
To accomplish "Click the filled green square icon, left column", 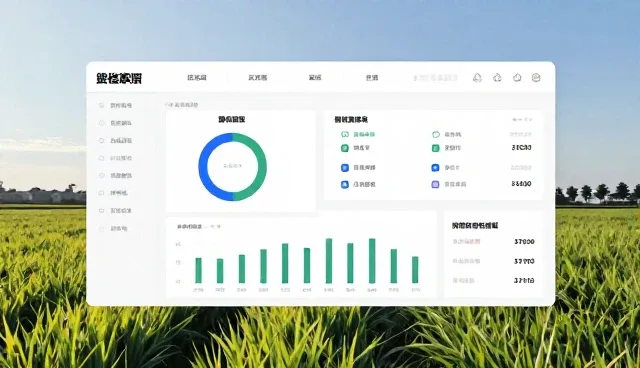I will pyautogui.click(x=345, y=148).
